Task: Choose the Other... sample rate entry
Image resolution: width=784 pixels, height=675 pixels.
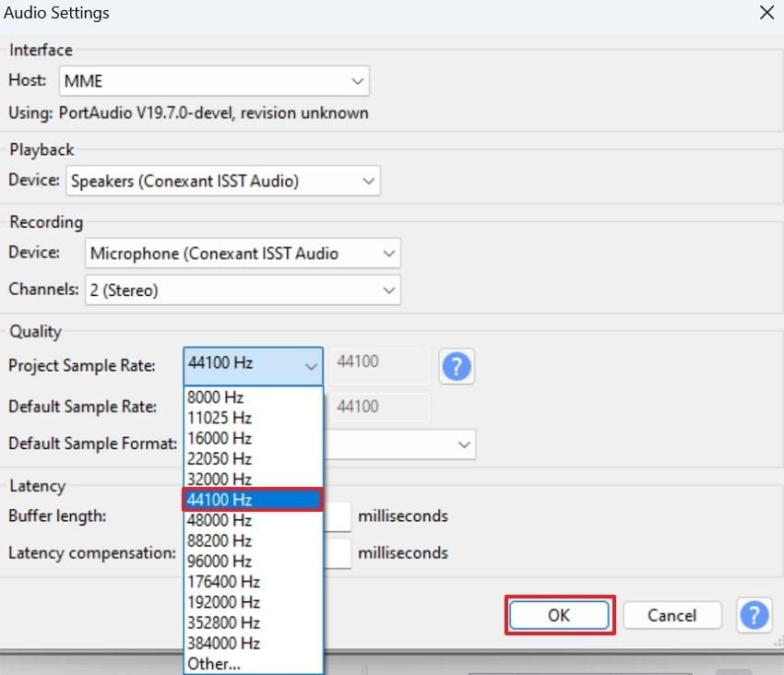Action: point(253,664)
